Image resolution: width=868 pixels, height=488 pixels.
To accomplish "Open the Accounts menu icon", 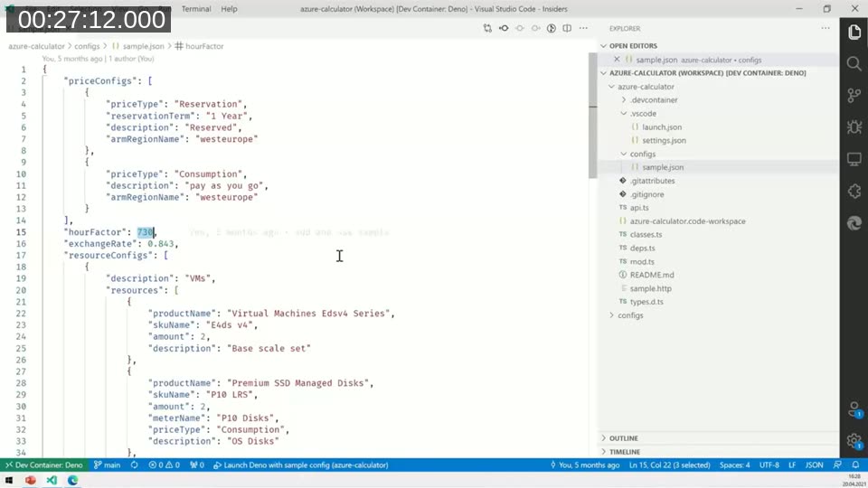I will [x=854, y=409].
